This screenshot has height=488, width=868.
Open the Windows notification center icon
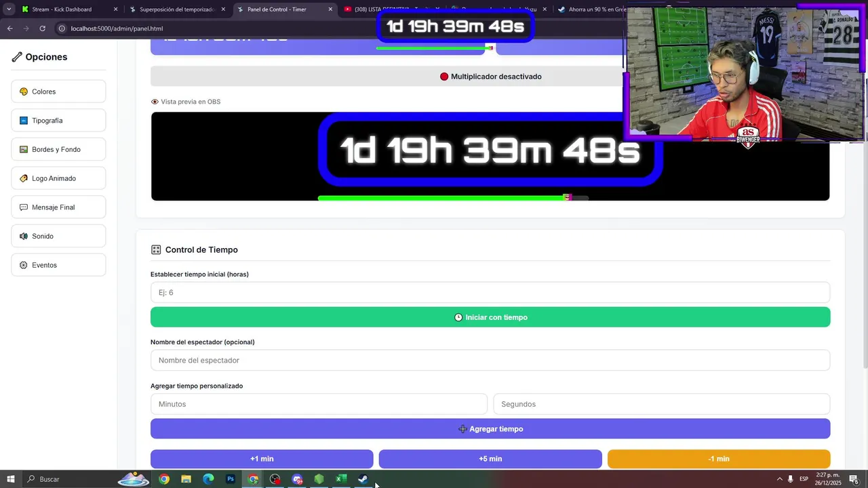[x=854, y=479]
